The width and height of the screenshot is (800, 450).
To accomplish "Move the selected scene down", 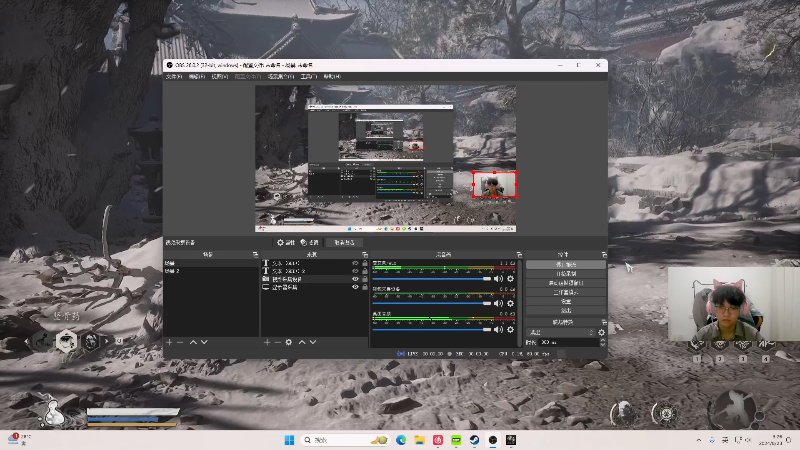I will point(205,342).
